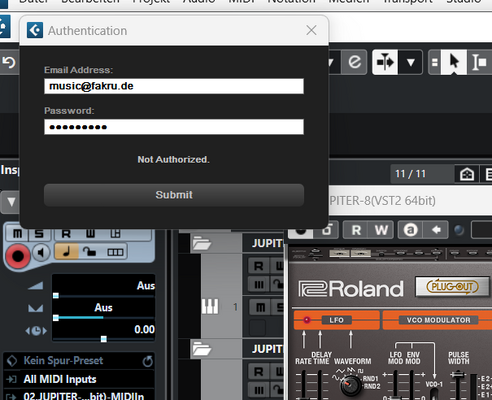The width and height of the screenshot is (492, 400).
Task: Toggle the speaker Monitor button
Action: tap(41, 253)
